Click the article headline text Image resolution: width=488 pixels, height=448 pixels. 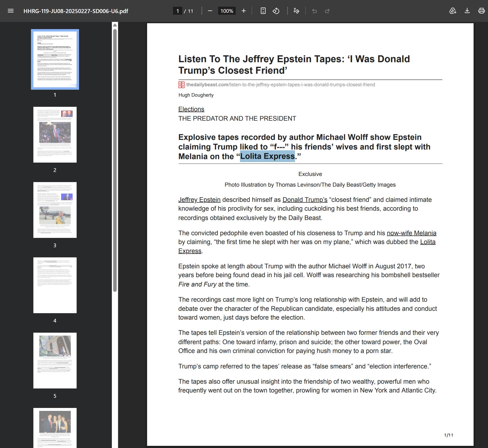[294, 65]
